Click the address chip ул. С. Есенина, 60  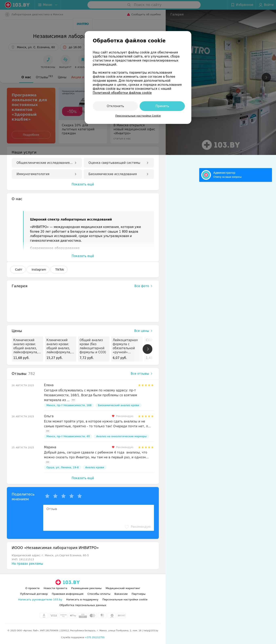33,47
